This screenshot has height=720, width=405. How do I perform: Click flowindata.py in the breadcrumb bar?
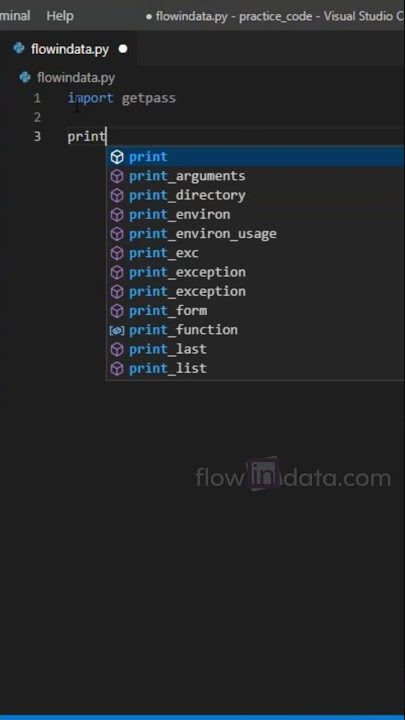point(76,77)
